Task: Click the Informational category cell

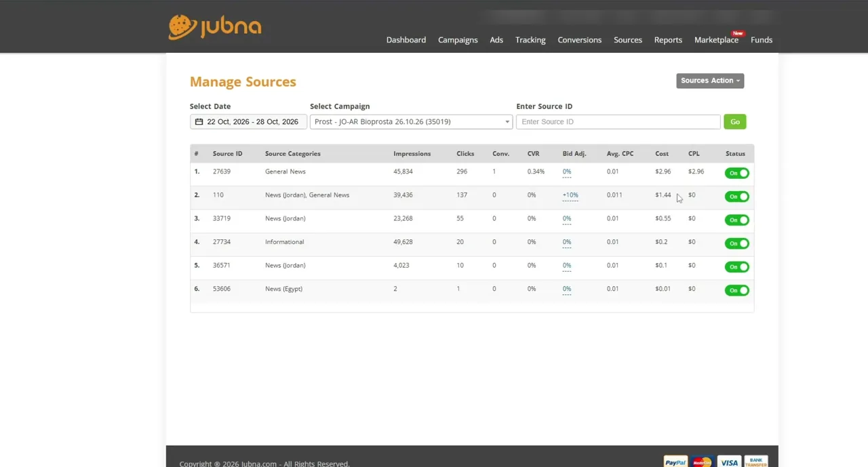Action: pos(284,242)
